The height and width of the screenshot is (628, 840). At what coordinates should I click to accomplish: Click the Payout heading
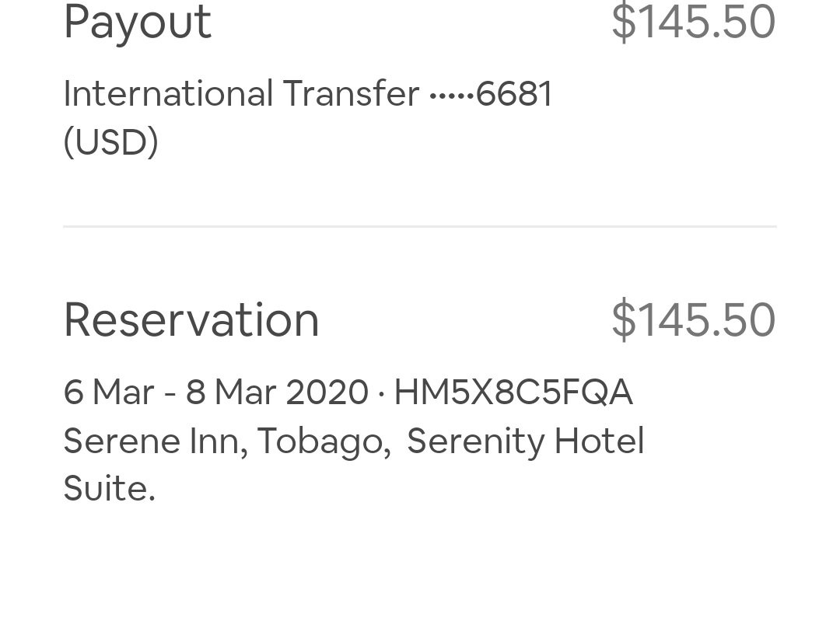[138, 23]
